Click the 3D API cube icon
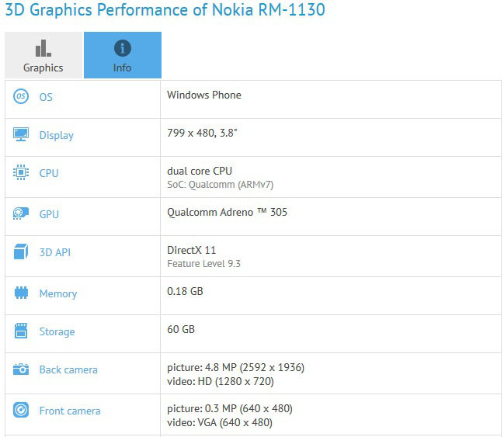Image resolution: width=504 pixels, height=437 pixels. (21, 252)
